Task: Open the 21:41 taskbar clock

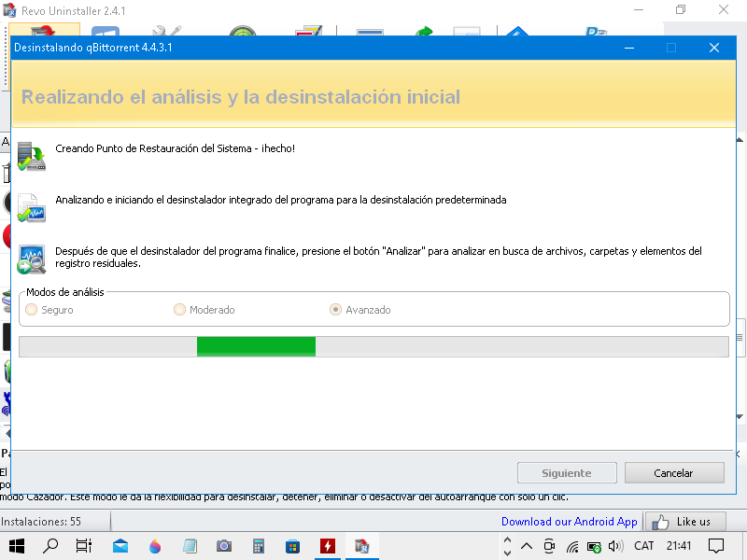Action: [679, 546]
